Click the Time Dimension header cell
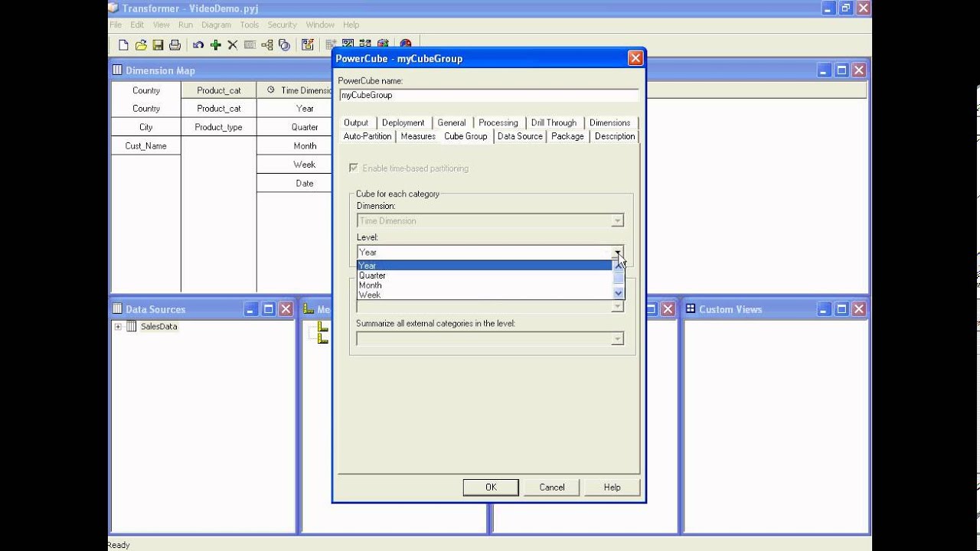980x551 pixels. (295, 90)
